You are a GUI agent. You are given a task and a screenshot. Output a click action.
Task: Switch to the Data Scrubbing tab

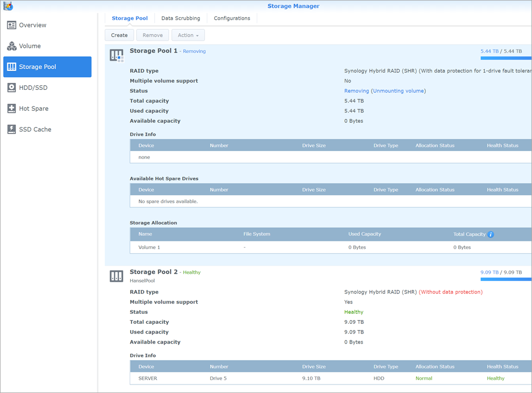click(181, 18)
